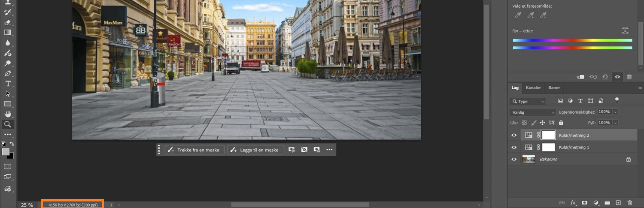Filter layers by smart objects
This screenshot has height=208, width=644.
point(601,101)
